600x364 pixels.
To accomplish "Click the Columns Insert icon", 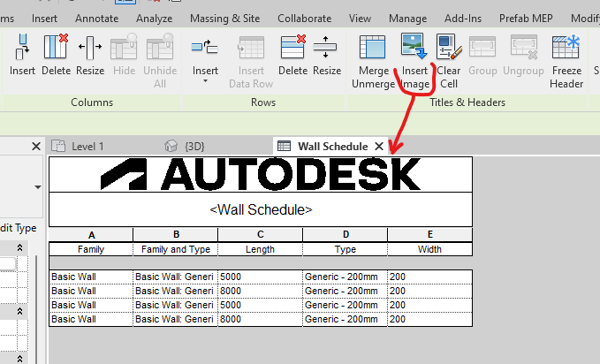I will tap(22, 47).
